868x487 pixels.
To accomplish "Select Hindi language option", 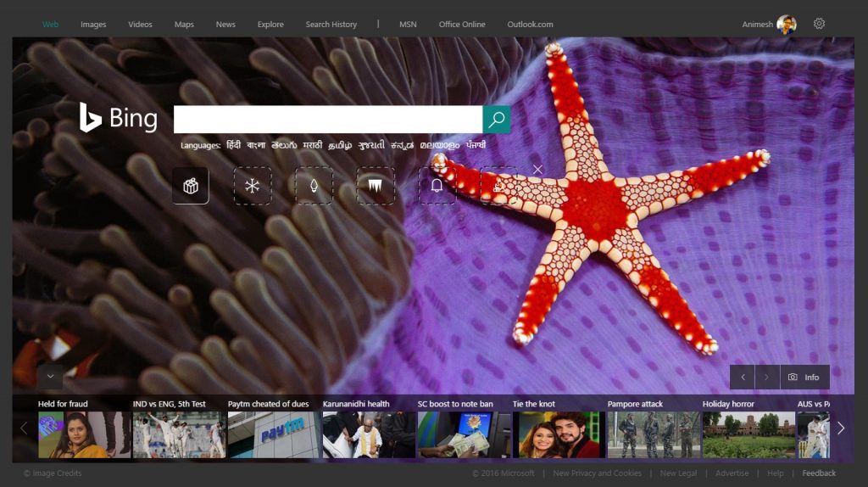I will 234,145.
